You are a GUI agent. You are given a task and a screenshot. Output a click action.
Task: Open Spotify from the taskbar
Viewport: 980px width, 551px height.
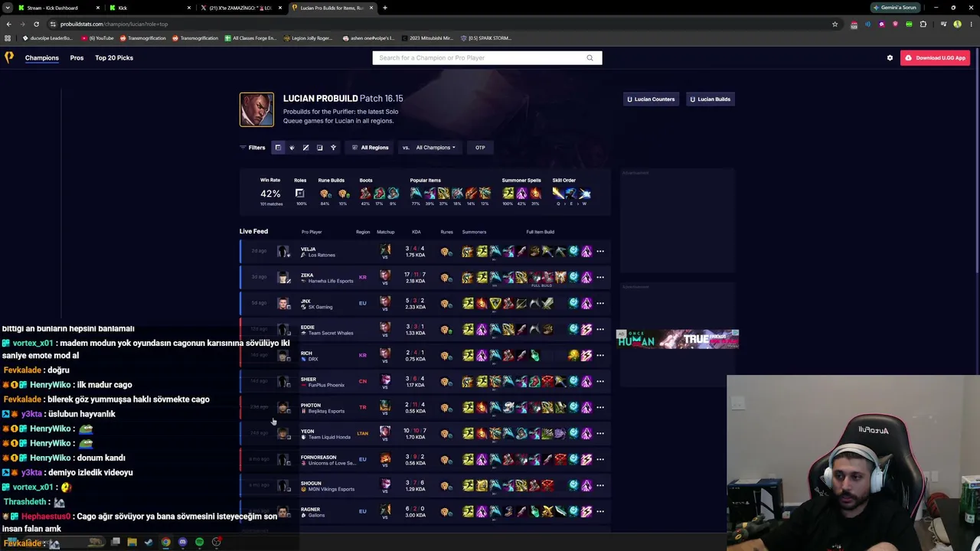(x=199, y=543)
